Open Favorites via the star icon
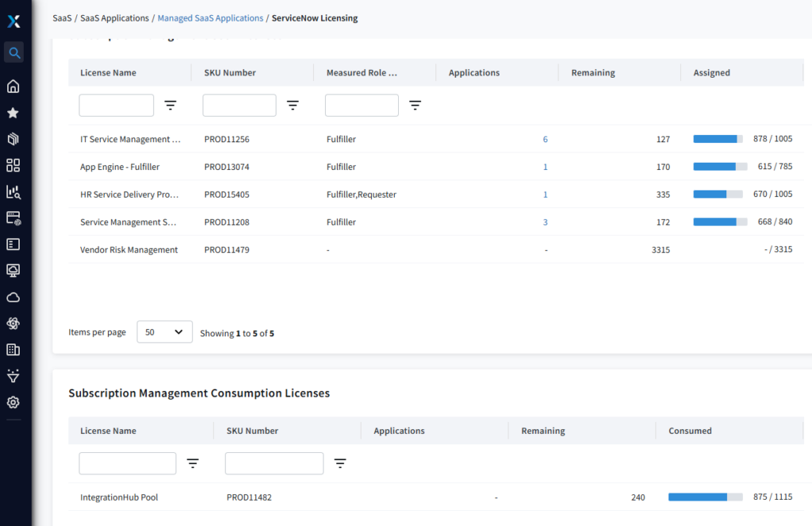 pyautogui.click(x=13, y=112)
